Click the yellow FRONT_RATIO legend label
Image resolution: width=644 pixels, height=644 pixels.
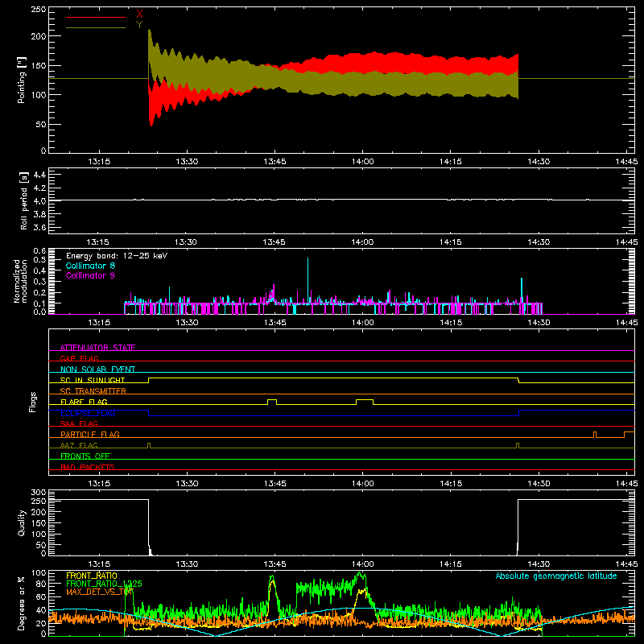[92, 576]
